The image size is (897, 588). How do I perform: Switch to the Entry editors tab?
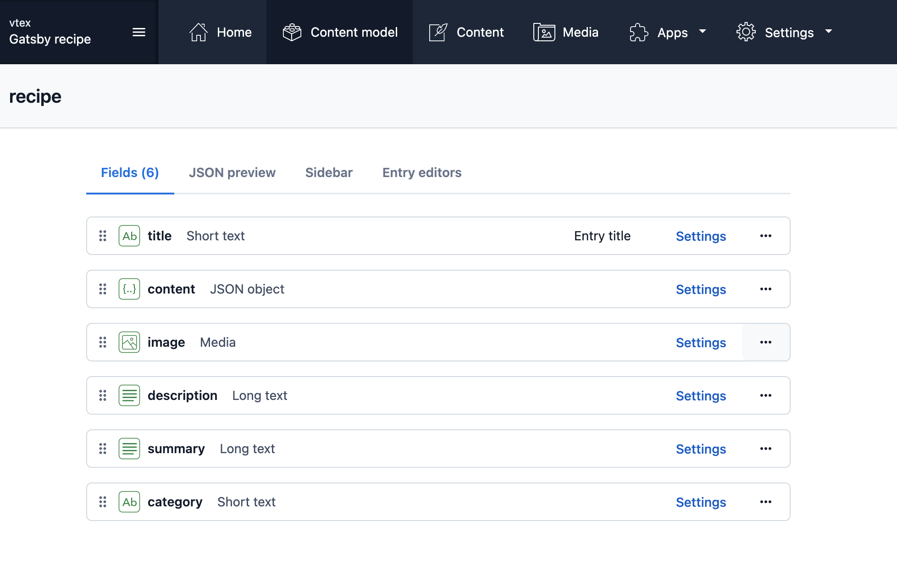(421, 172)
